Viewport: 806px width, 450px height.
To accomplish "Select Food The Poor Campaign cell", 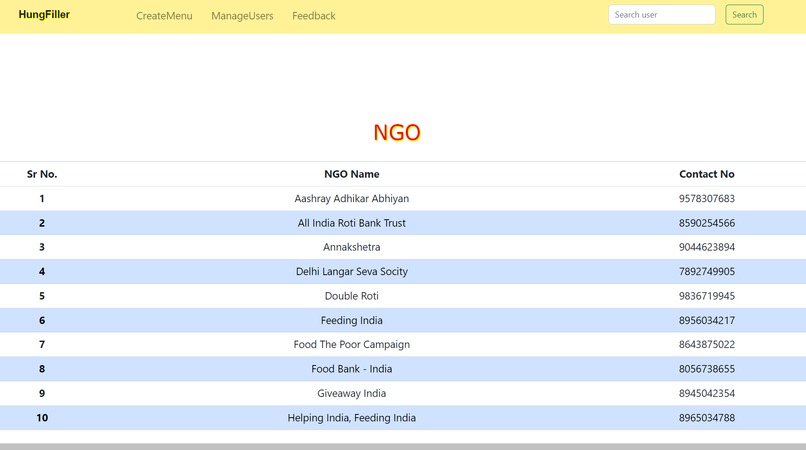I will point(352,345).
